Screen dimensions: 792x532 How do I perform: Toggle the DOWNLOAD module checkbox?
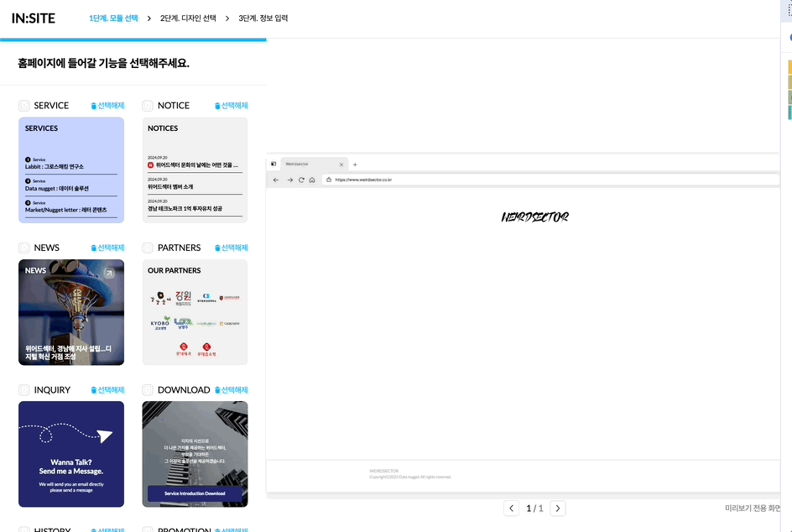tap(148, 390)
